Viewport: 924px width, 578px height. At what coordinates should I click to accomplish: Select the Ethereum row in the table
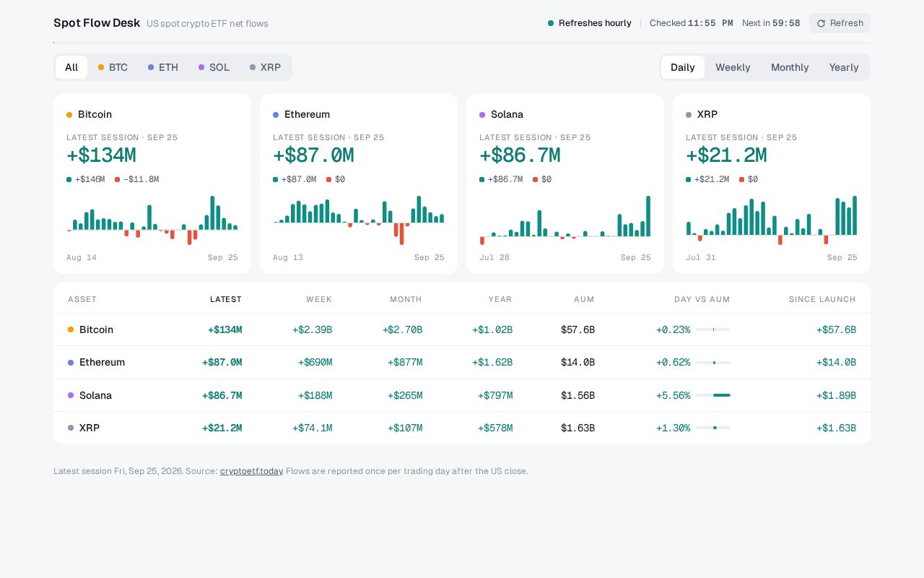pos(462,362)
